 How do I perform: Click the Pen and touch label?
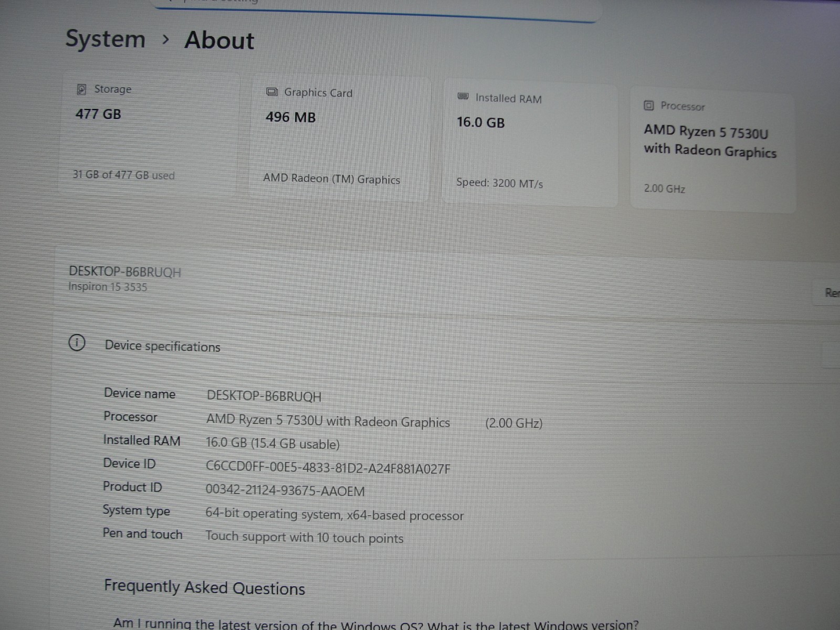[142, 533]
